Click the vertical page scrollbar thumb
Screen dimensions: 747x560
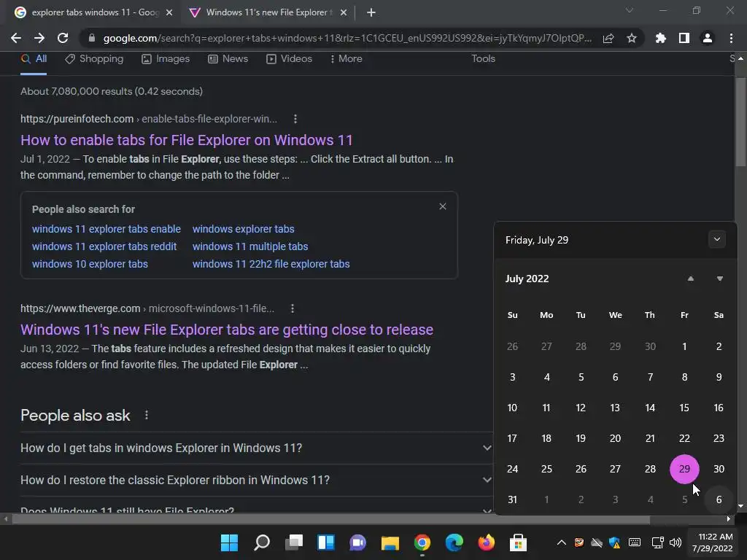740,122
